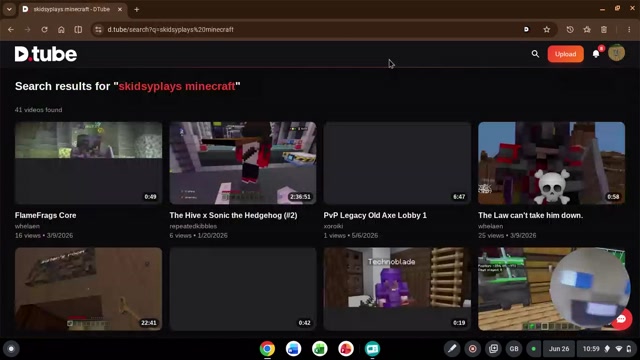Click the FlameFrags Core title
Image resolution: width=640 pixels, height=360 pixels.
[45, 215]
